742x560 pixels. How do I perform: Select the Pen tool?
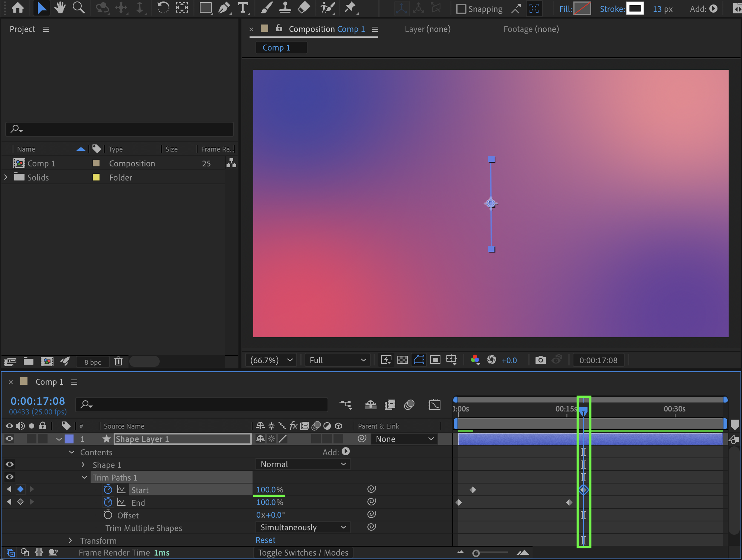coord(224,8)
